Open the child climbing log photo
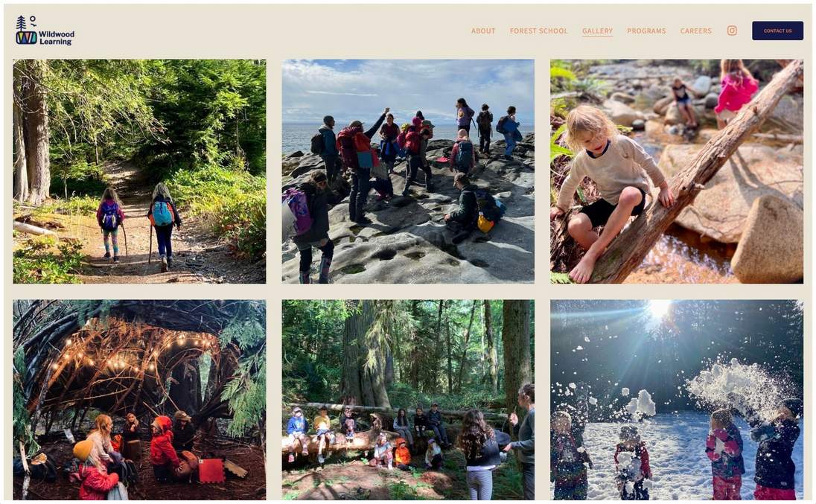This screenshot has width=816, height=504. click(x=677, y=171)
